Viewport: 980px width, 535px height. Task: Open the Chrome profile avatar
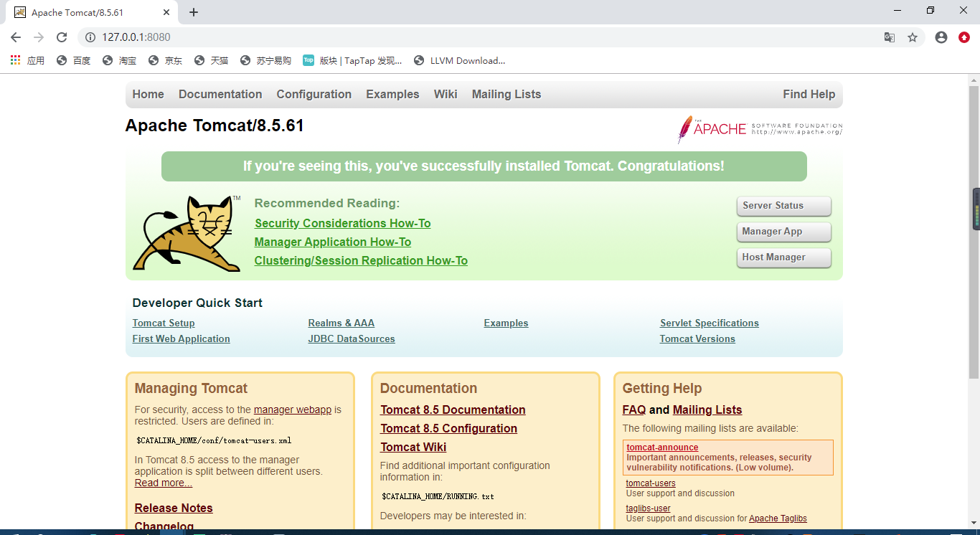(x=941, y=37)
